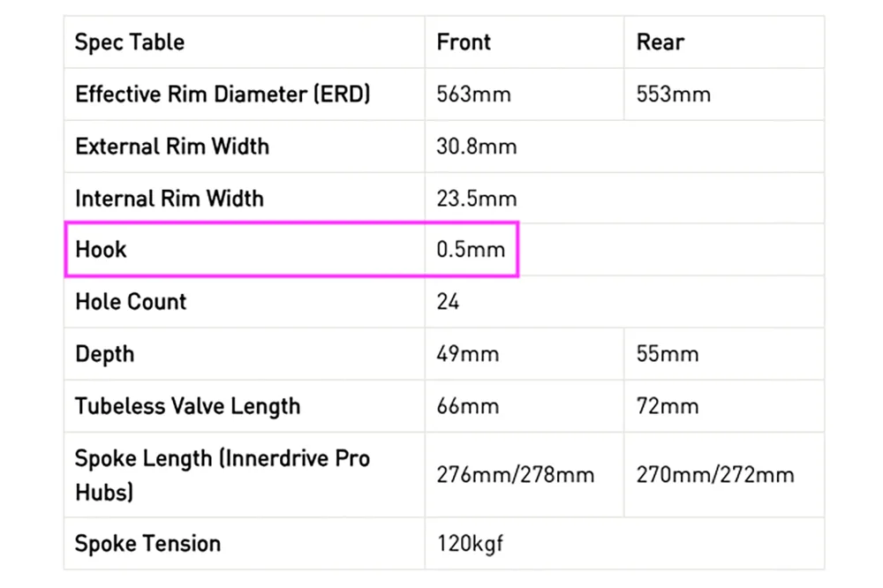
Task: Select the 24 hole count value
Action: point(448,302)
